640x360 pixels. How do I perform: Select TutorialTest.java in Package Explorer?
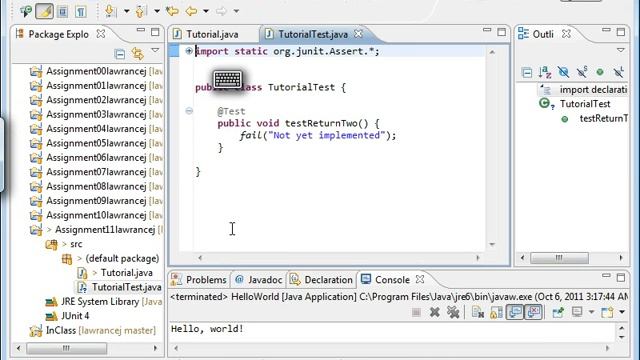tap(120, 287)
